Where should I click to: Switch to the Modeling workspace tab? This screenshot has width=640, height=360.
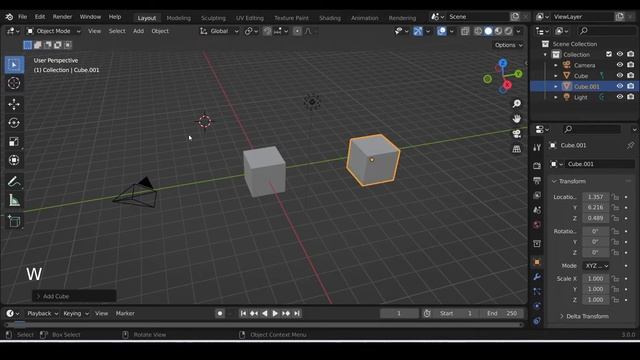pyautogui.click(x=178, y=18)
